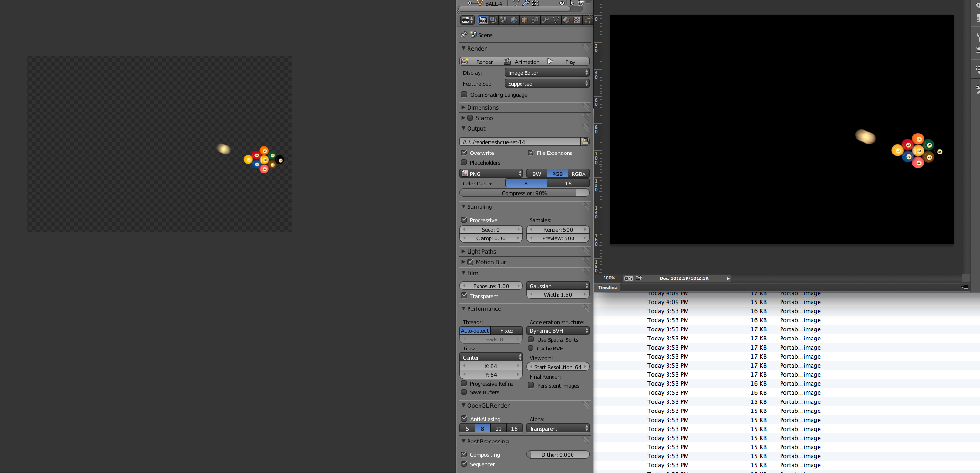980x473 pixels.
Task: Uncheck the Overwrite output checkbox
Action: click(x=464, y=153)
